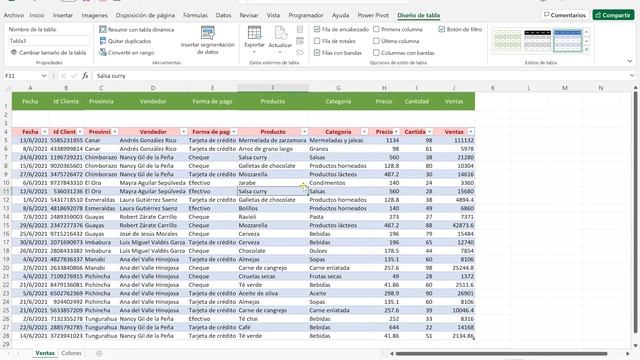
Task: Open the Disposición de página tab
Action: 145,15
